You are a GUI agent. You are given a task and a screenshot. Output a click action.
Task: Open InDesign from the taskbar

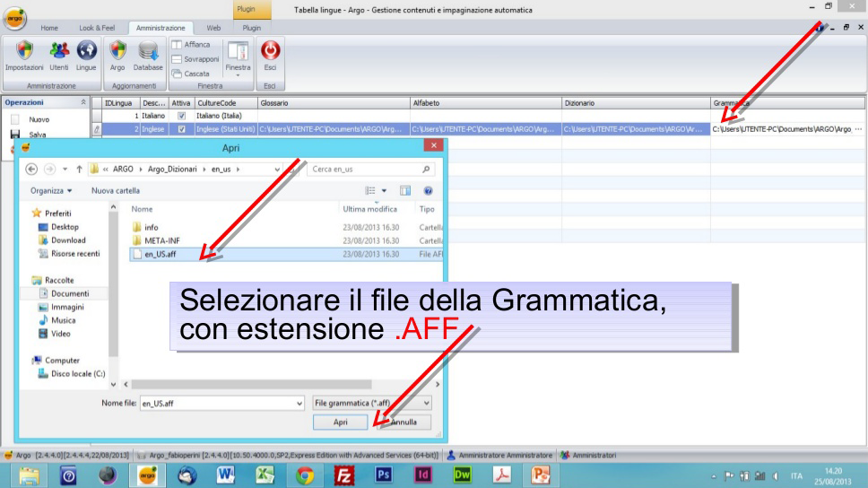coord(422,475)
